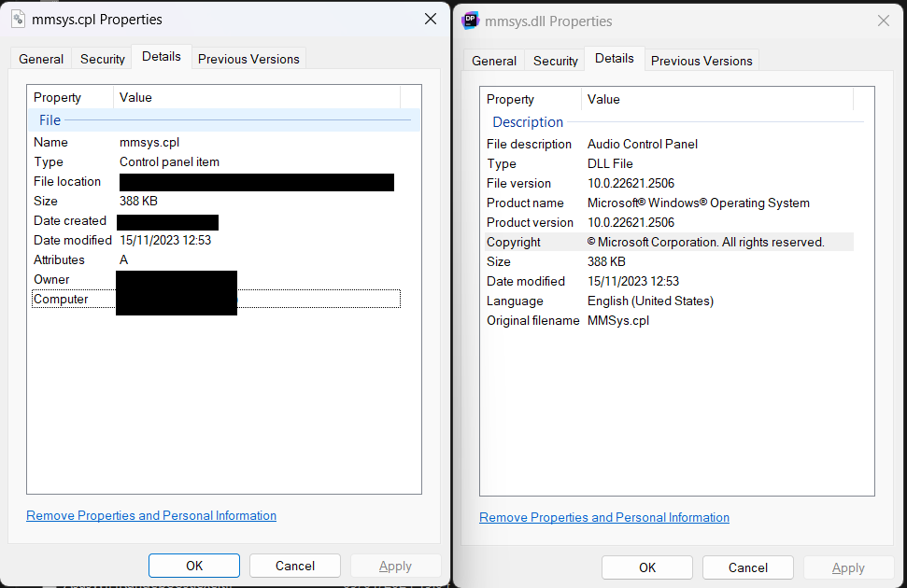Image resolution: width=907 pixels, height=588 pixels.
Task: Close the mmsys.dll Properties window
Action: point(884,21)
